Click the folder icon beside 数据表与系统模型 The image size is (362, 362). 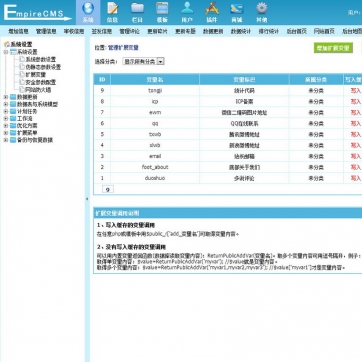click(x=13, y=104)
